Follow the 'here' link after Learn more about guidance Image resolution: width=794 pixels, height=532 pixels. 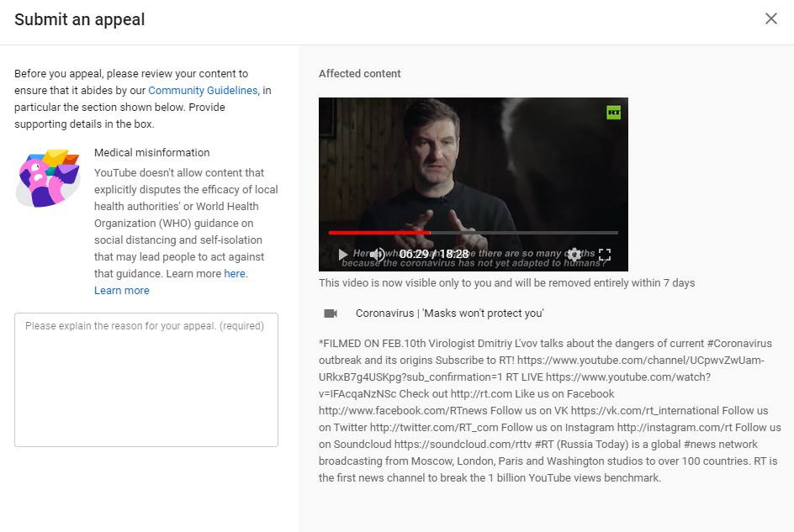click(x=235, y=273)
